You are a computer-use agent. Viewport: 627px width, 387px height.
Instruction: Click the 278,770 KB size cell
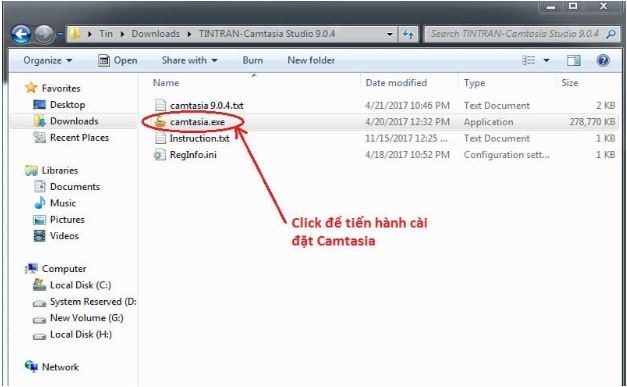[592, 122]
